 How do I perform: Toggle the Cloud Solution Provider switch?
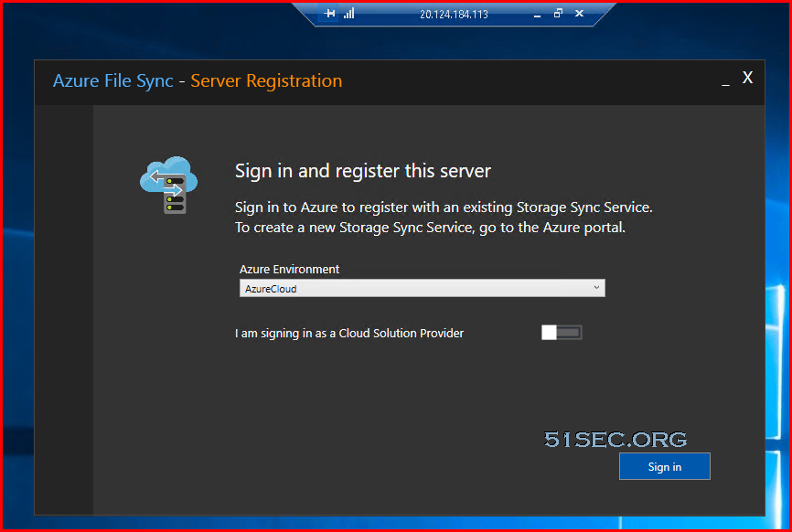tap(562, 332)
